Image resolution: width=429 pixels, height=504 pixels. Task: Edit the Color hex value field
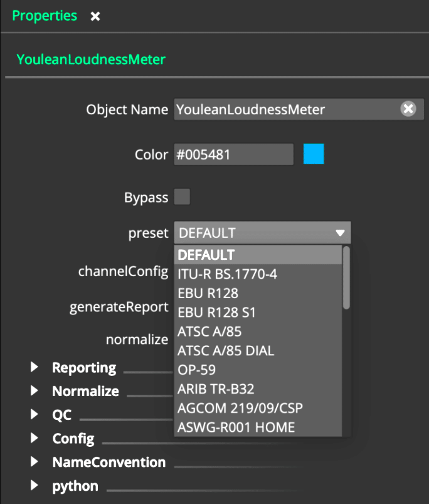tap(233, 154)
